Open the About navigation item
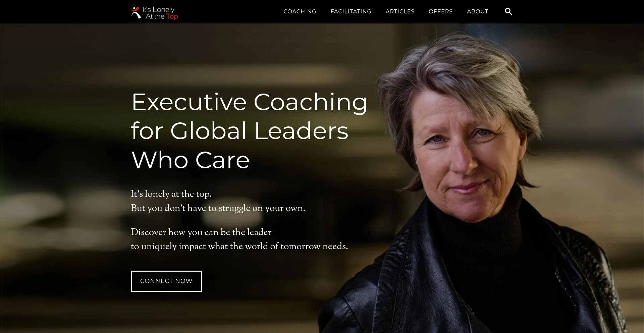The height and width of the screenshot is (333, 644). [477, 11]
